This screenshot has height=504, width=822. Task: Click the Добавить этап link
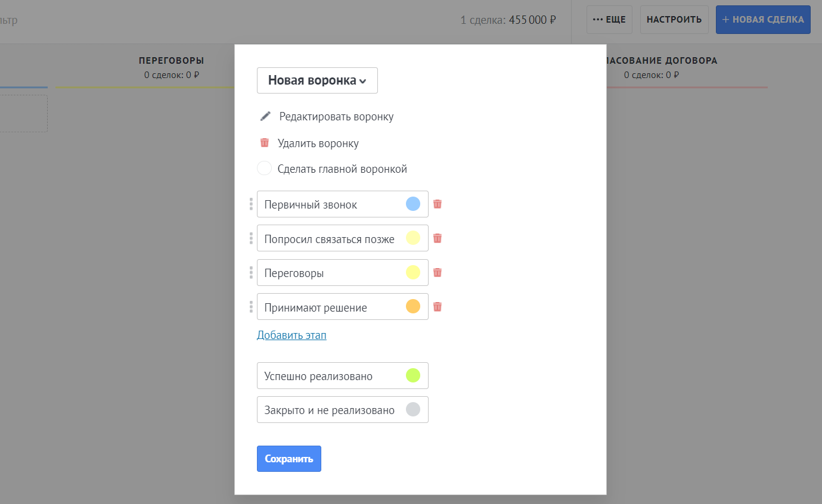(x=291, y=335)
